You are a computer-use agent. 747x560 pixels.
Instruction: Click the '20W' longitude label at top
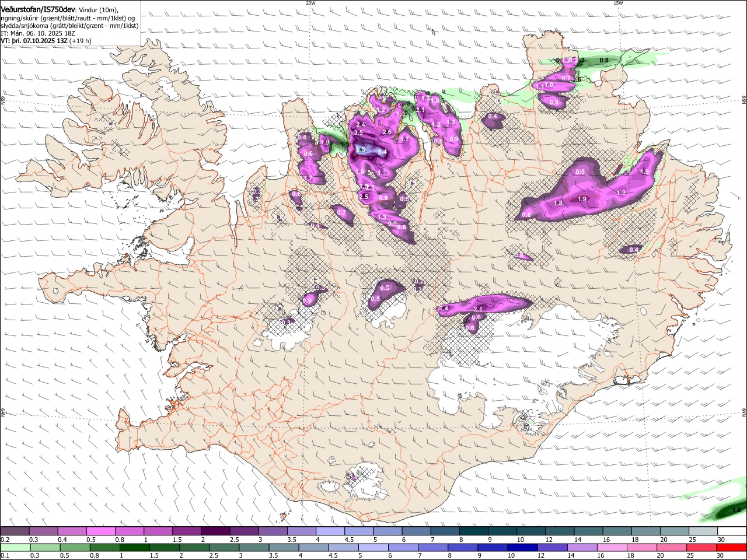pos(310,3)
